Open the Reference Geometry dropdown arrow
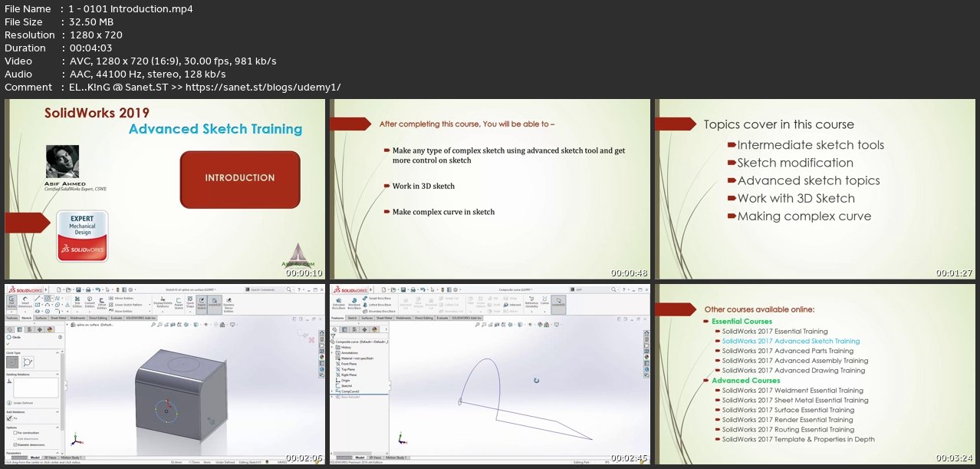The height and width of the screenshot is (469, 980). 531,311
